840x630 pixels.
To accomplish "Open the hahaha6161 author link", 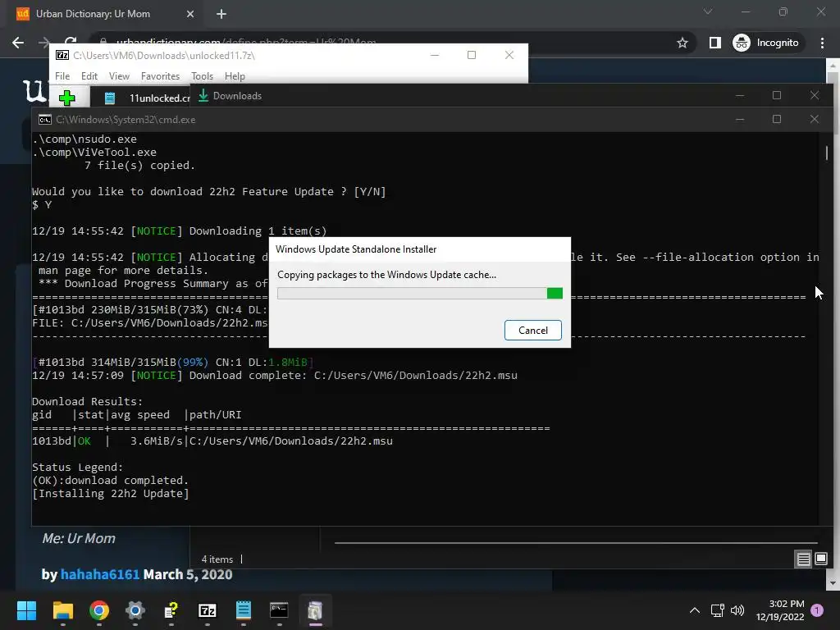I will (100, 574).
